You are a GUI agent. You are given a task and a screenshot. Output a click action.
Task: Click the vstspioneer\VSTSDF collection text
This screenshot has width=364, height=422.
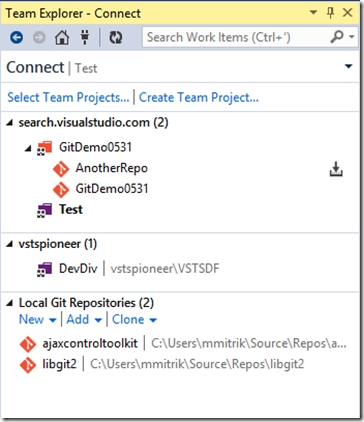[x=165, y=269]
